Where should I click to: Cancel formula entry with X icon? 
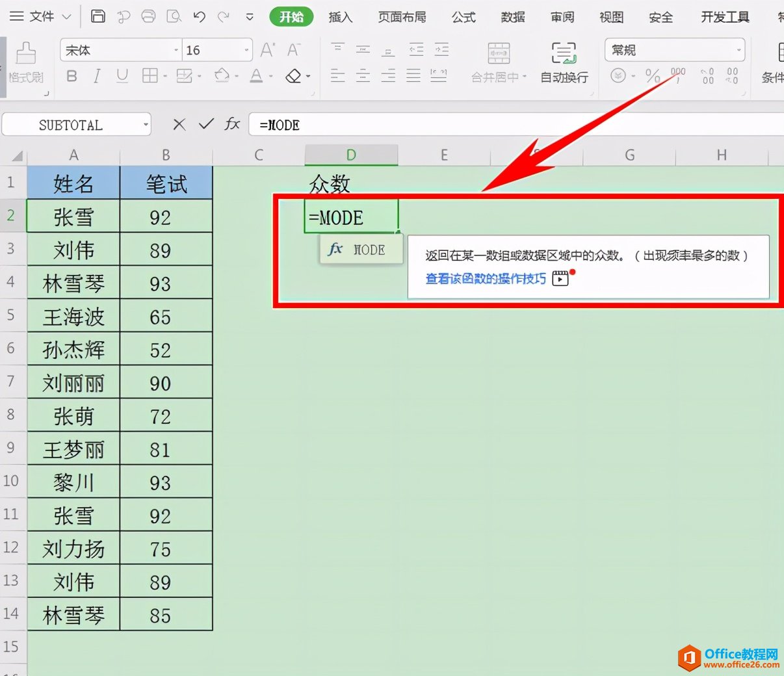(179, 124)
